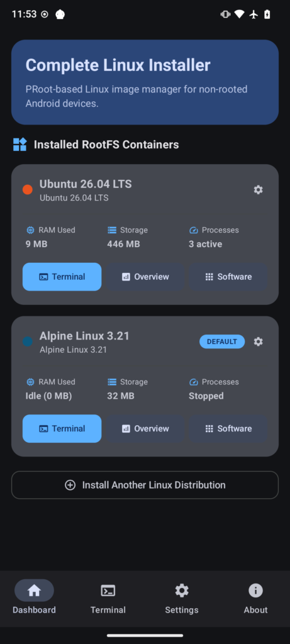The width and height of the screenshot is (290, 644).
Task: Open Software for Alpine Linux 3.21
Action: click(x=228, y=429)
